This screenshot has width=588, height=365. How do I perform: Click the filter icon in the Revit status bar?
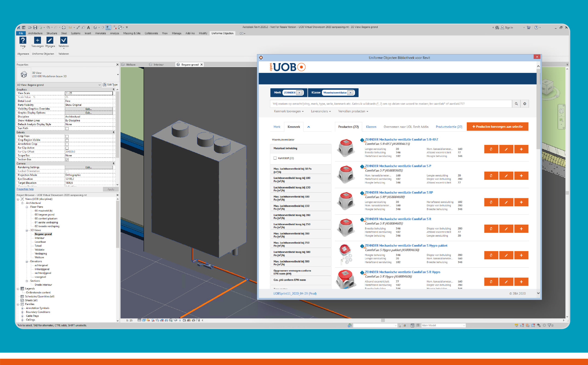tap(549, 325)
